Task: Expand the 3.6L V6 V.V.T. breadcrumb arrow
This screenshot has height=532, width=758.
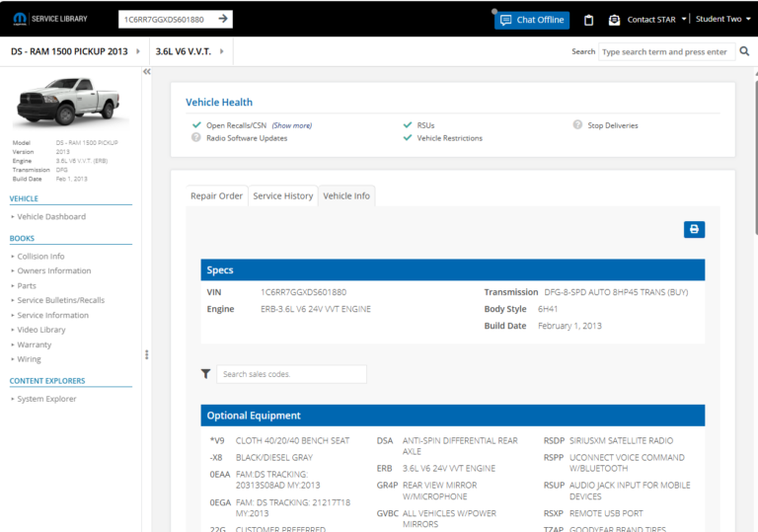Action: coord(221,51)
